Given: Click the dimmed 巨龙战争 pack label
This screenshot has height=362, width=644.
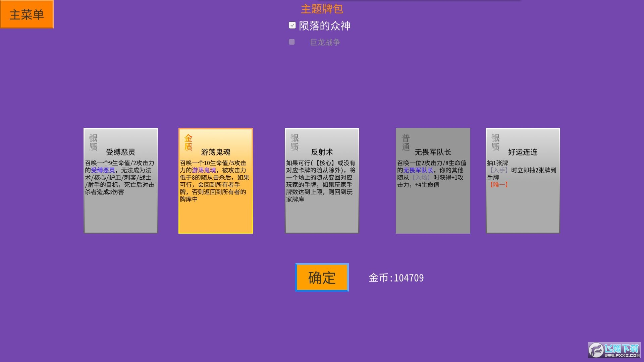Looking at the screenshot, I should [325, 42].
